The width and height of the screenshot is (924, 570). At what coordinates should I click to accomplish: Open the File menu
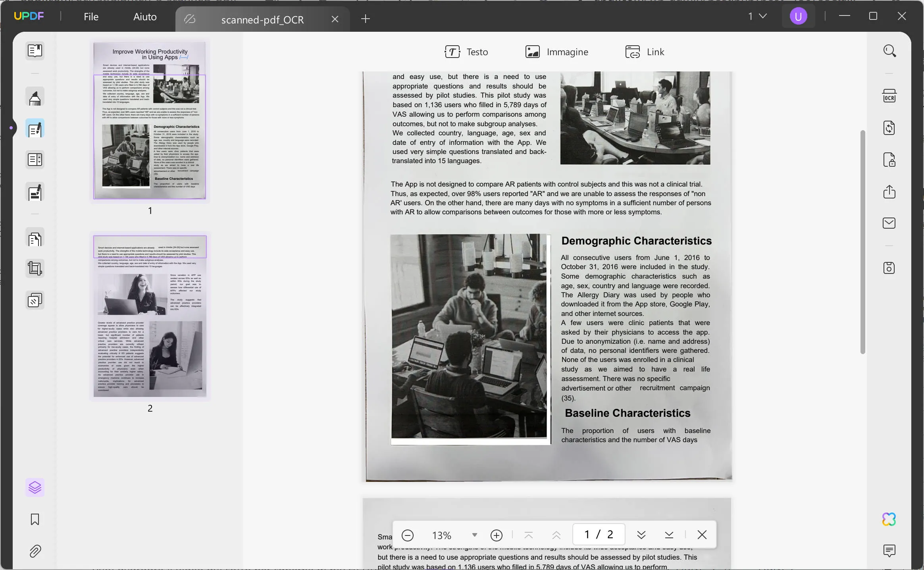(x=90, y=16)
